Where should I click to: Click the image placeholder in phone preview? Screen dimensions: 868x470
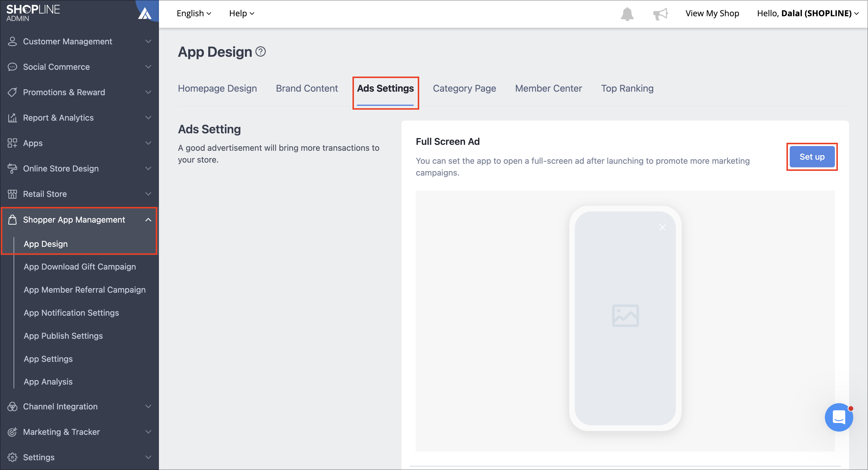625,316
